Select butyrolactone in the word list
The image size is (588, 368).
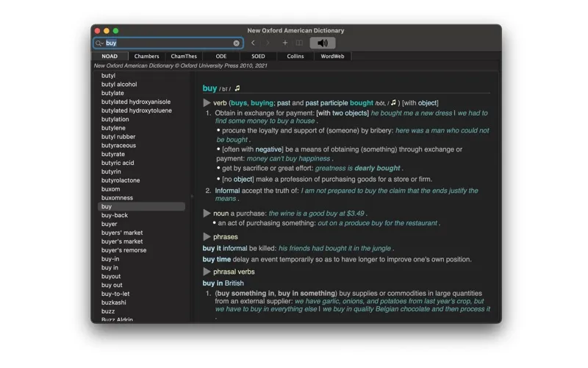pos(121,180)
